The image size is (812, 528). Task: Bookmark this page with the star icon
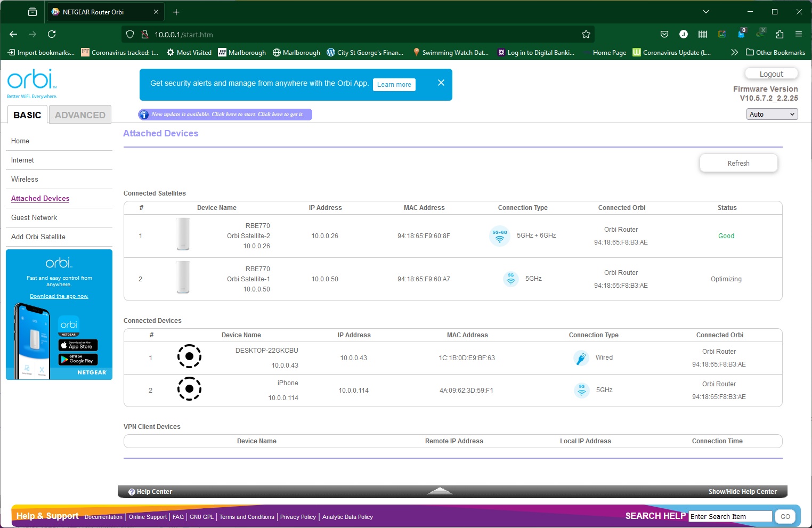point(586,35)
